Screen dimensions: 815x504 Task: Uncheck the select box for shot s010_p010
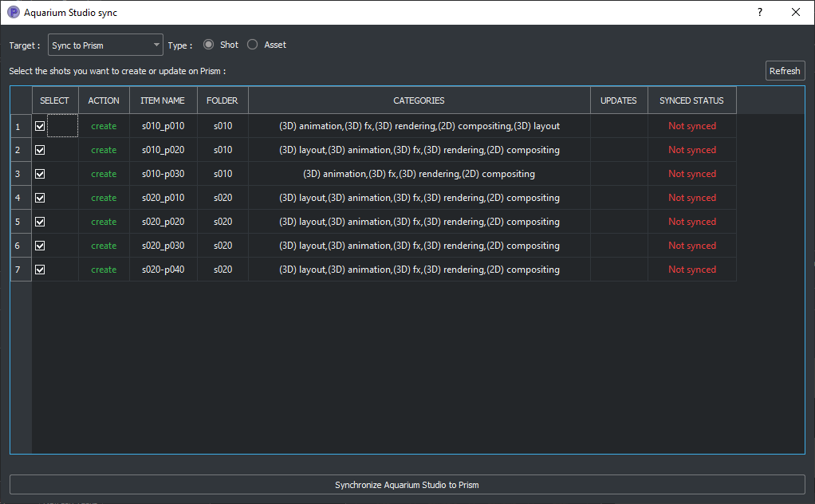click(x=40, y=126)
